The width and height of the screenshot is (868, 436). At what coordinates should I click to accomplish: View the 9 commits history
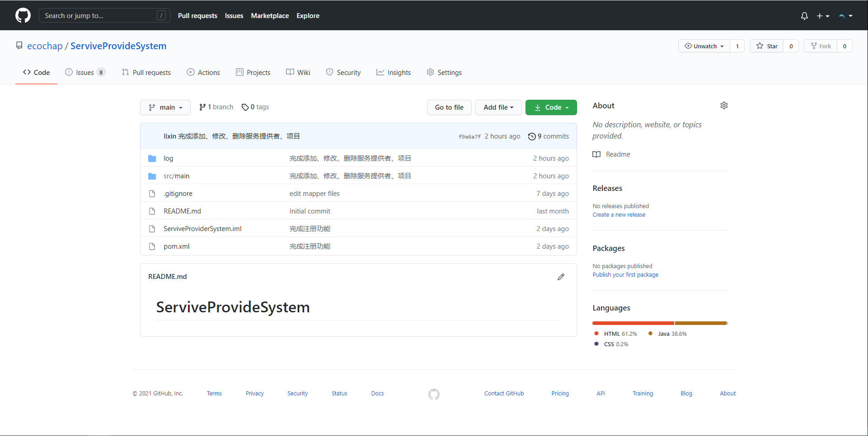click(549, 136)
